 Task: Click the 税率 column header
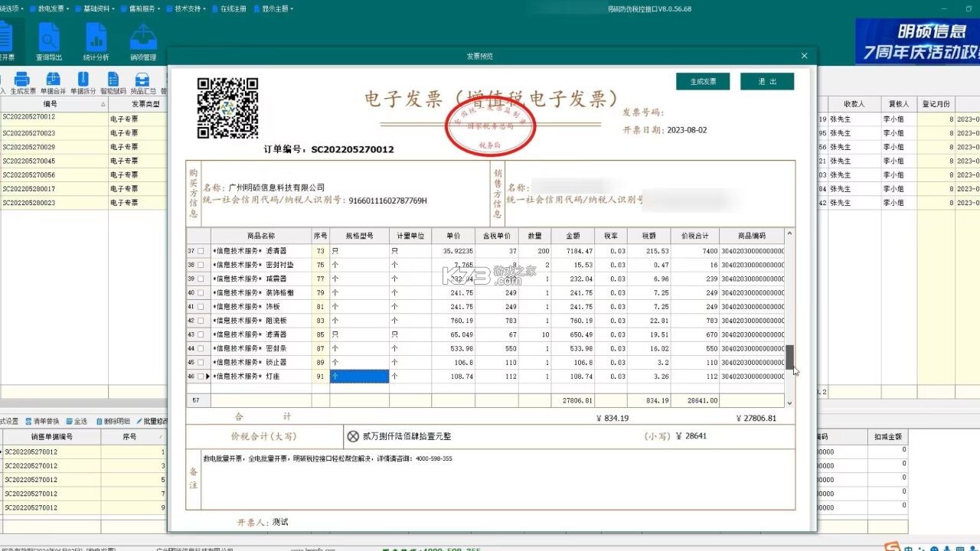point(610,236)
